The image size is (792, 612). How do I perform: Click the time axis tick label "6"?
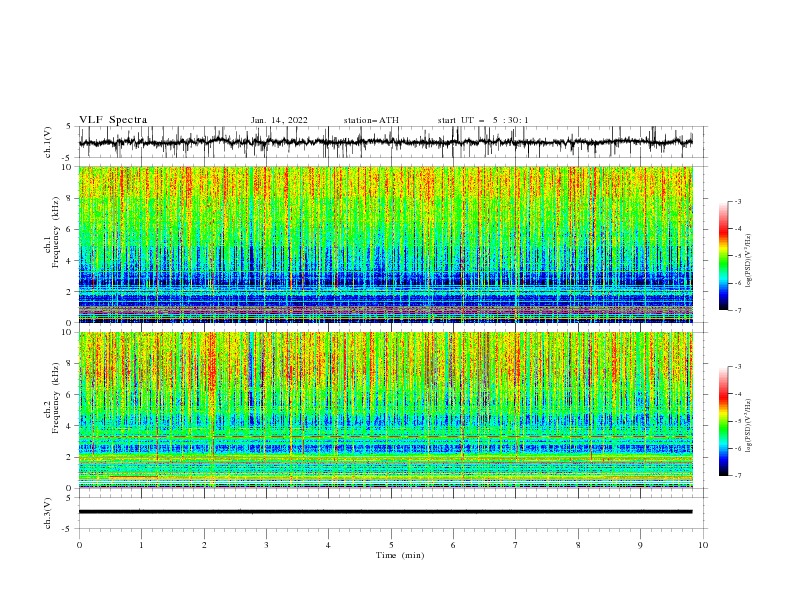click(453, 545)
